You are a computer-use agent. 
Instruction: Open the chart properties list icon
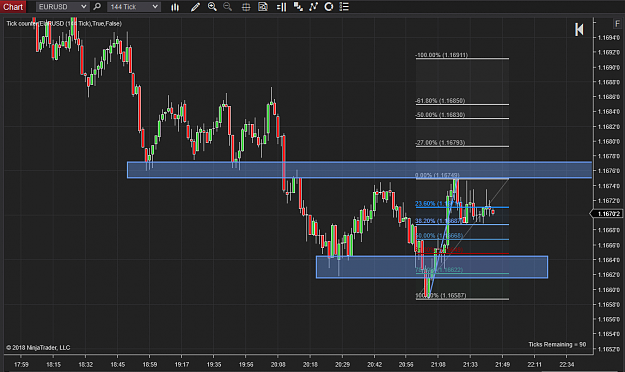click(x=344, y=7)
